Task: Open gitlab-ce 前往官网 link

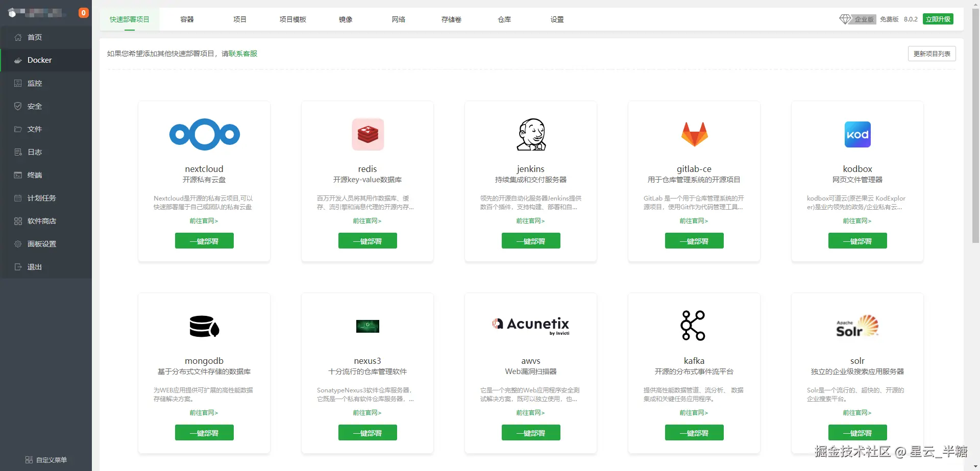Action: (x=694, y=221)
